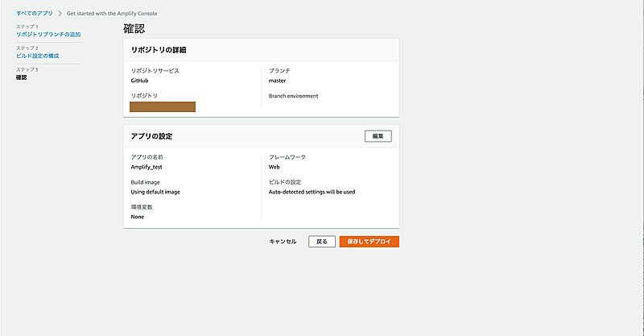Open the すべてのアプリ breadcrumb link

point(35,13)
